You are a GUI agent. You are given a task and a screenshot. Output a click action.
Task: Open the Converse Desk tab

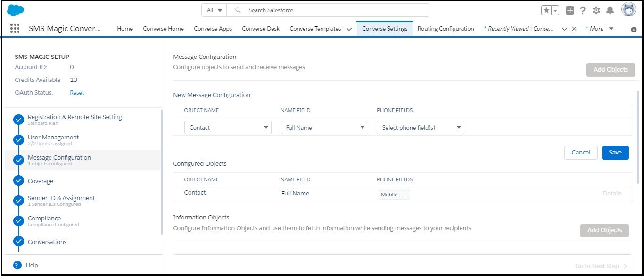(x=261, y=29)
